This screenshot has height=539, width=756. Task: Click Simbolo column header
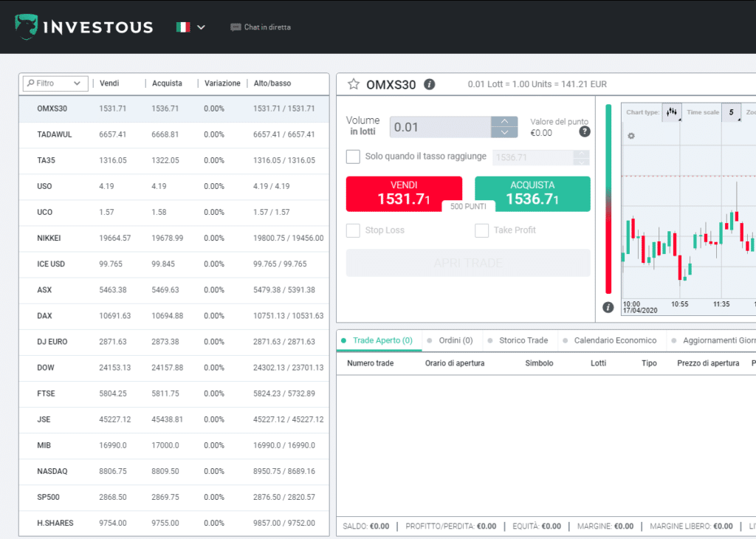click(x=539, y=363)
